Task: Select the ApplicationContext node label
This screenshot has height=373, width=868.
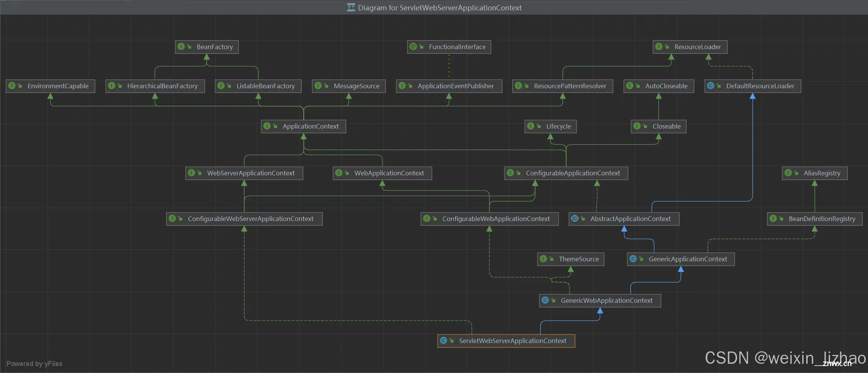Action: tap(311, 126)
